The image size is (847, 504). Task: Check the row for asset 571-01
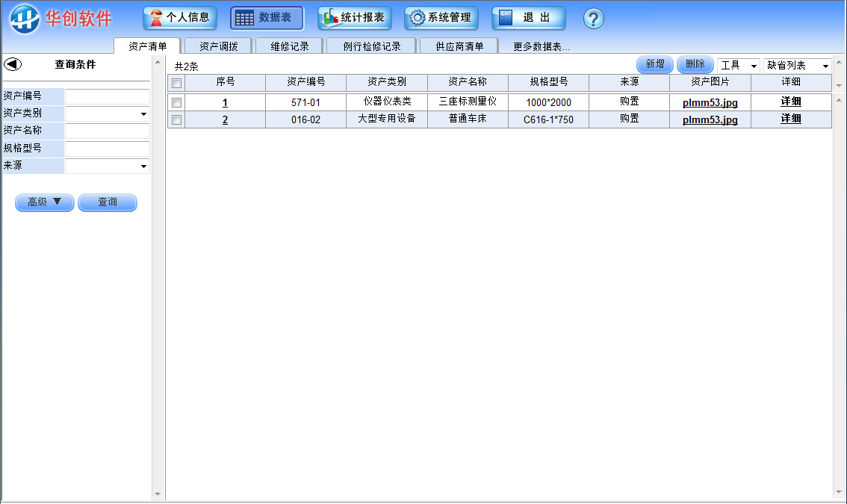coord(176,102)
